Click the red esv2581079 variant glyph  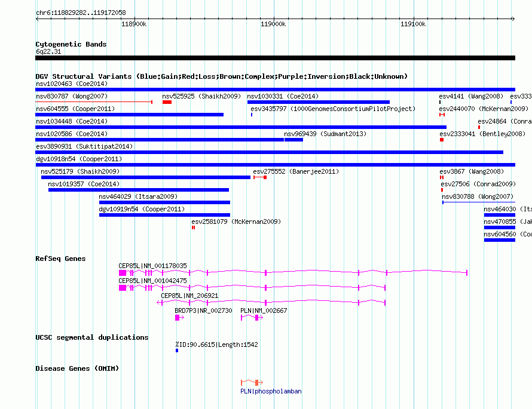[193, 227]
